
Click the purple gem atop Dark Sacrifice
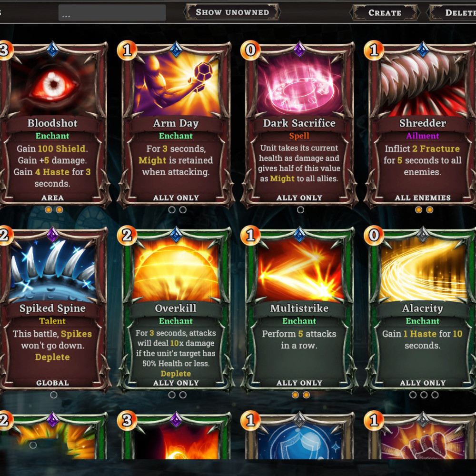(299, 49)
